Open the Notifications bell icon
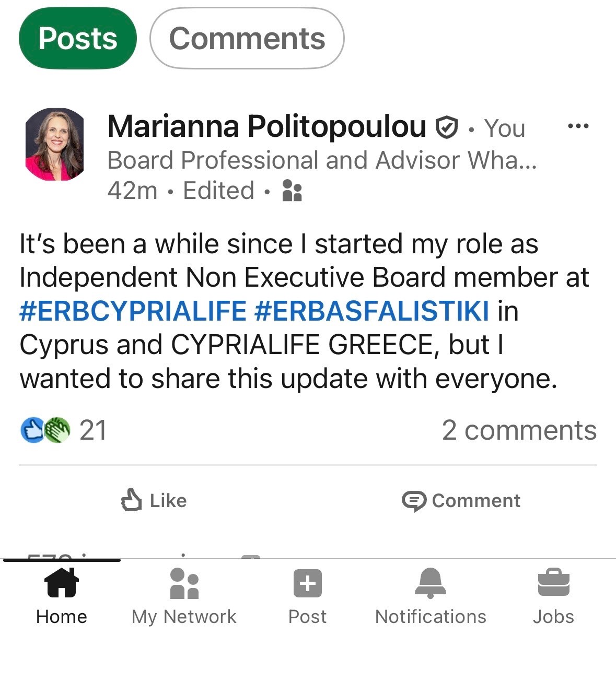This screenshot has width=616, height=682. (x=431, y=583)
